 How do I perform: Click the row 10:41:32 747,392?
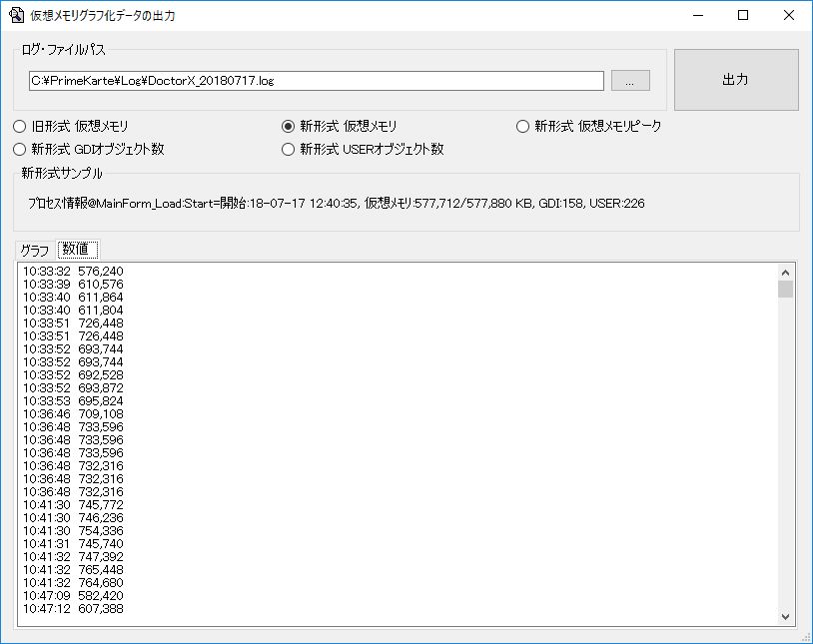point(73,556)
